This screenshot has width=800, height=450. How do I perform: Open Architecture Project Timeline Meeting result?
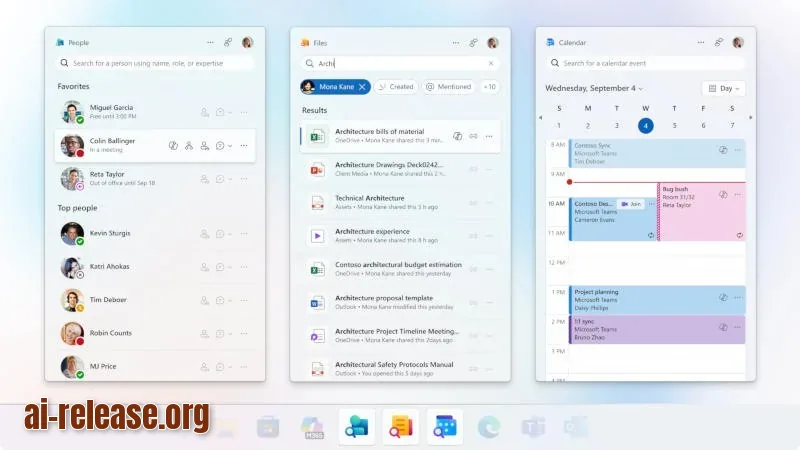[x=401, y=335]
